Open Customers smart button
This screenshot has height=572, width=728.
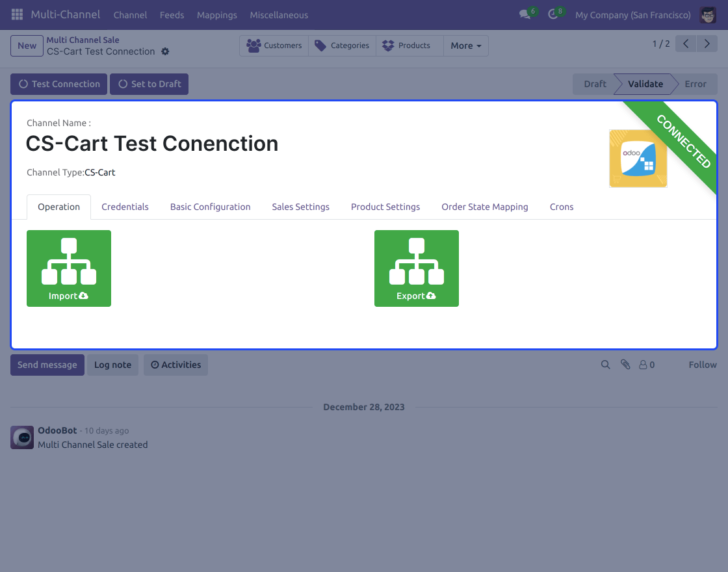click(x=274, y=45)
